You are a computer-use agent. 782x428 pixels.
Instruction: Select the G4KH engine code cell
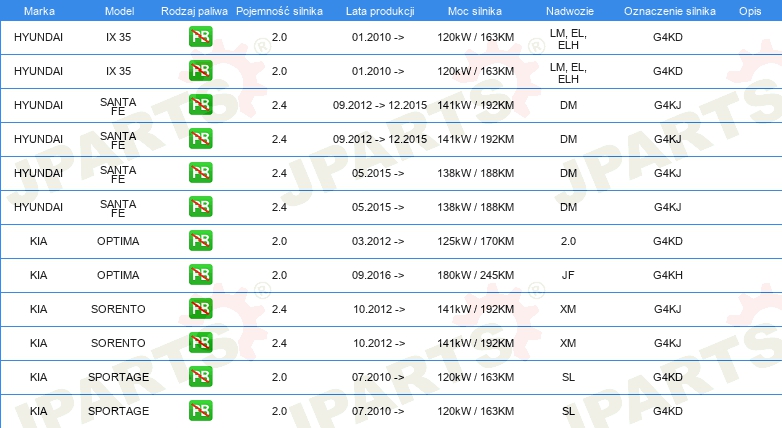click(668, 275)
